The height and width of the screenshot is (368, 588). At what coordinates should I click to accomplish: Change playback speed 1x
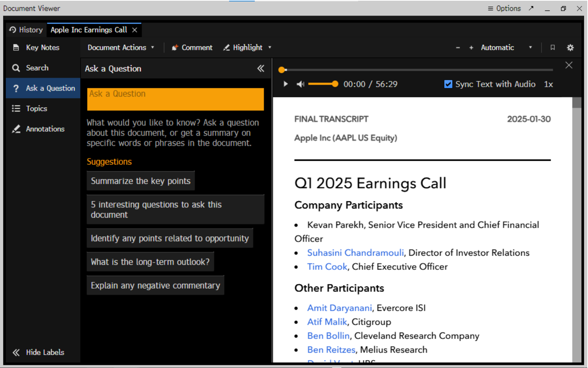pyautogui.click(x=549, y=84)
